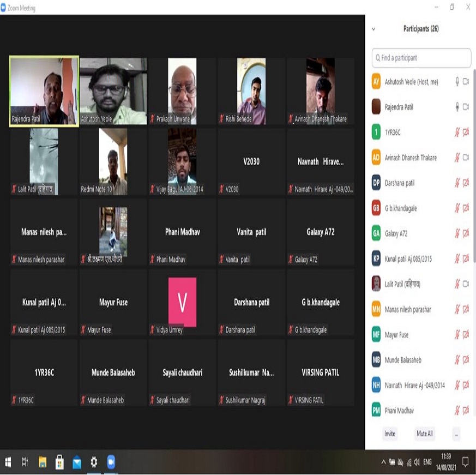Click the Invite button

coord(389,434)
